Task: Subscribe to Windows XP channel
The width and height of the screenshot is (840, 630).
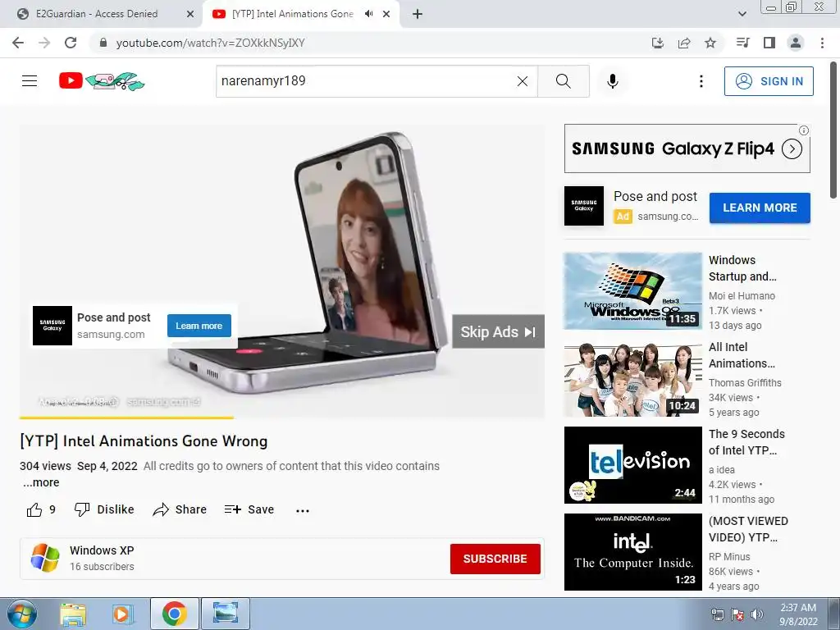Action: click(495, 559)
